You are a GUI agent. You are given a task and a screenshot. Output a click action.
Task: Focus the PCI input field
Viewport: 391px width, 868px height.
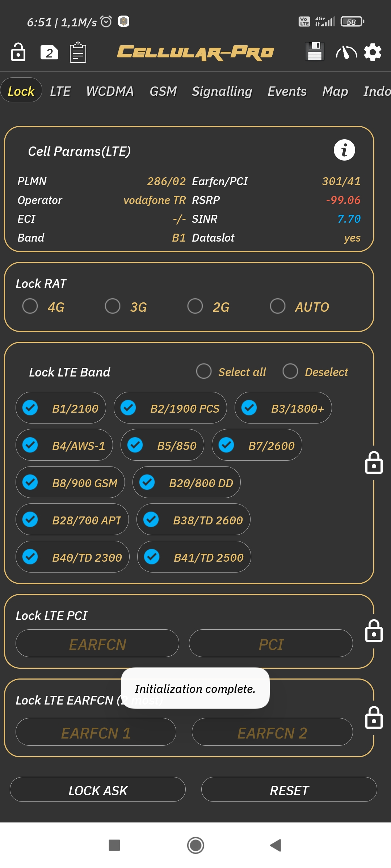coord(271,643)
